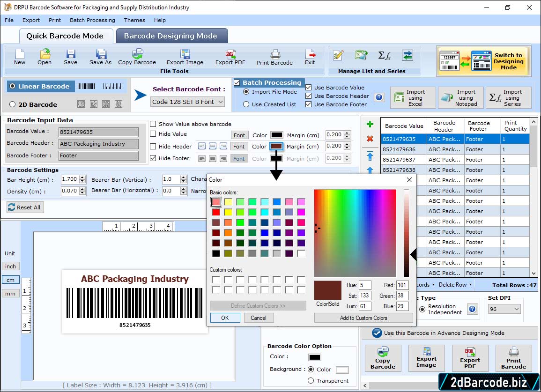Click the blue help icon near Use Barcode Header
The image size is (541, 392).
(379, 97)
